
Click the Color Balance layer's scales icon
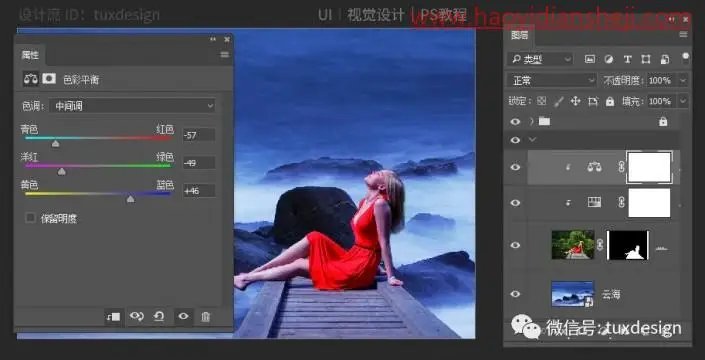(x=594, y=167)
